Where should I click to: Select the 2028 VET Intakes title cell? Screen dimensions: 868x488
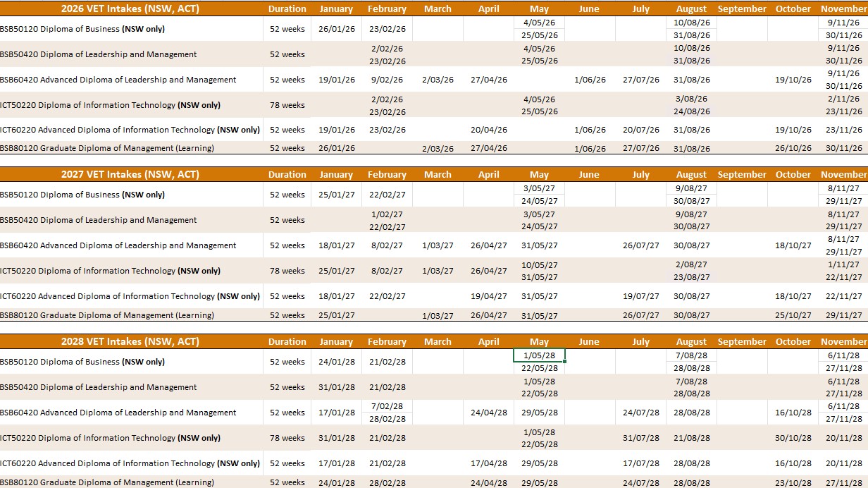pos(130,341)
